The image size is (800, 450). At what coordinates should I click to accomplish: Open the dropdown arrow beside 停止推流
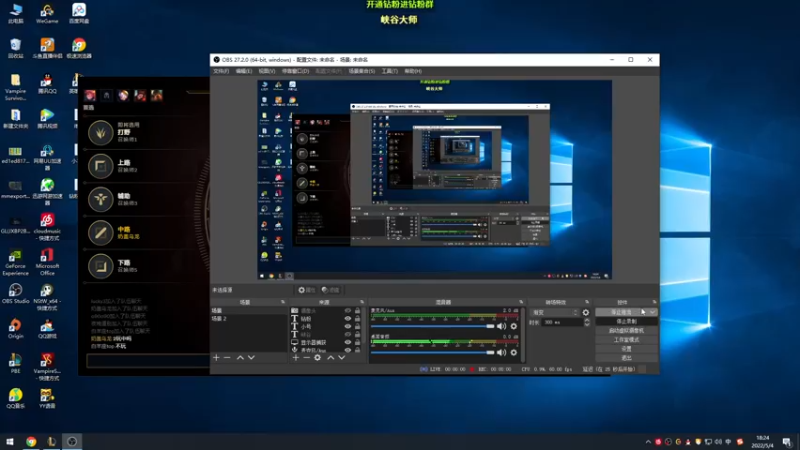653,312
